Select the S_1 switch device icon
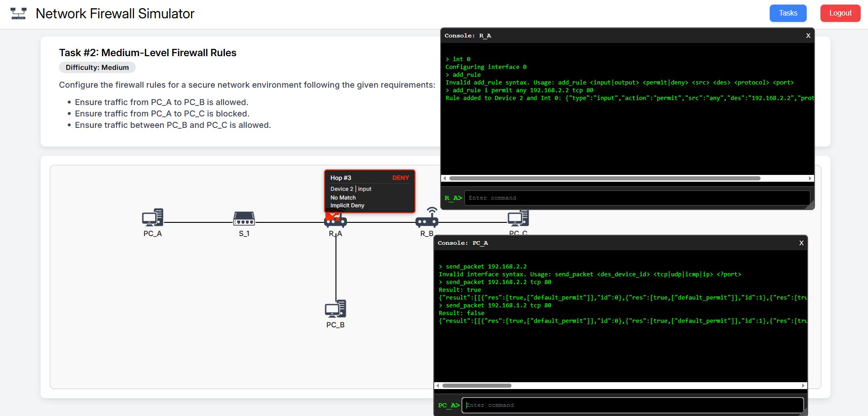The height and width of the screenshot is (416, 868). (244, 219)
